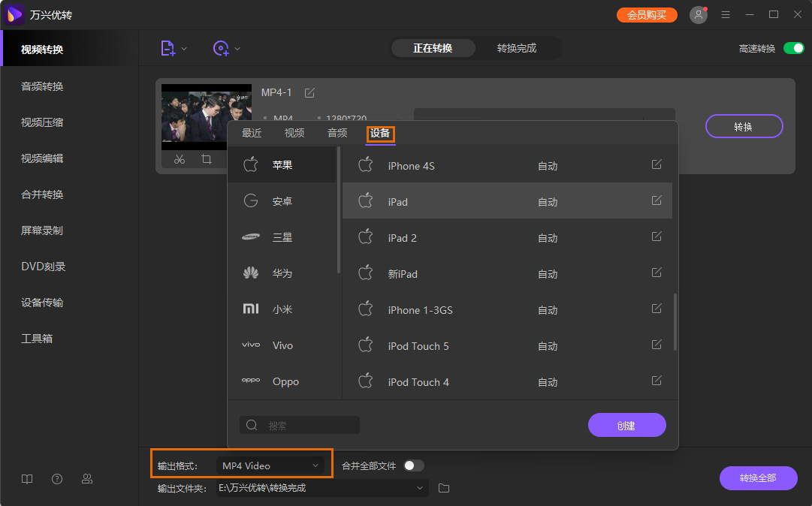Open 音频转换 in sidebar
The width and height of the screenshot is (812, 506).
point(42,86)
